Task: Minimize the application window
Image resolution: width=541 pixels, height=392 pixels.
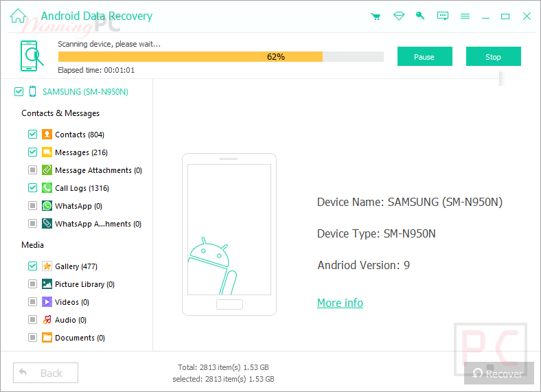Action: pos(486,17)
